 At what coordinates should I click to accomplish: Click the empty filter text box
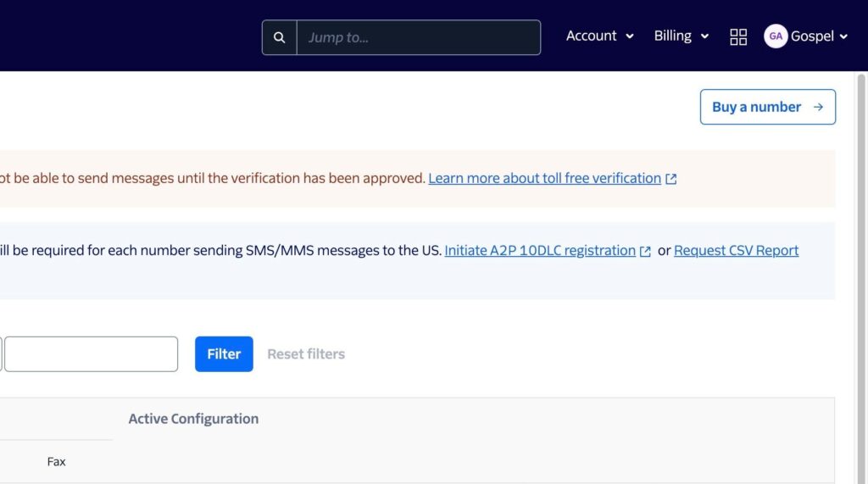[92, 354]
